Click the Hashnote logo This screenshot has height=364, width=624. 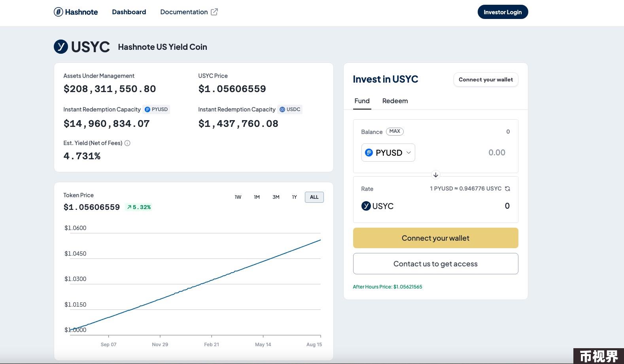point(76,12)
